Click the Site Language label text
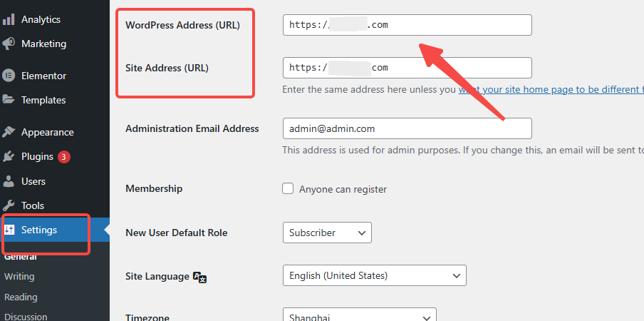The width and height of the screenshot is (644, 321). pos(157,276)
